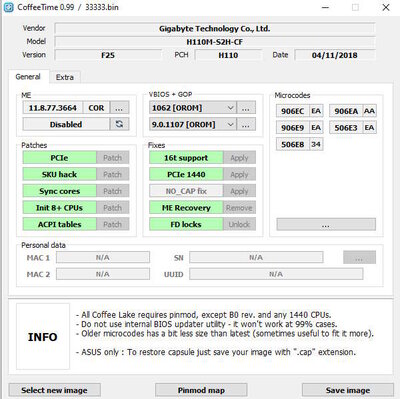This screenshot has width=400, height=399.
Task: Click the CoffeeTime app icon in title bar
Action: point(8,7)
